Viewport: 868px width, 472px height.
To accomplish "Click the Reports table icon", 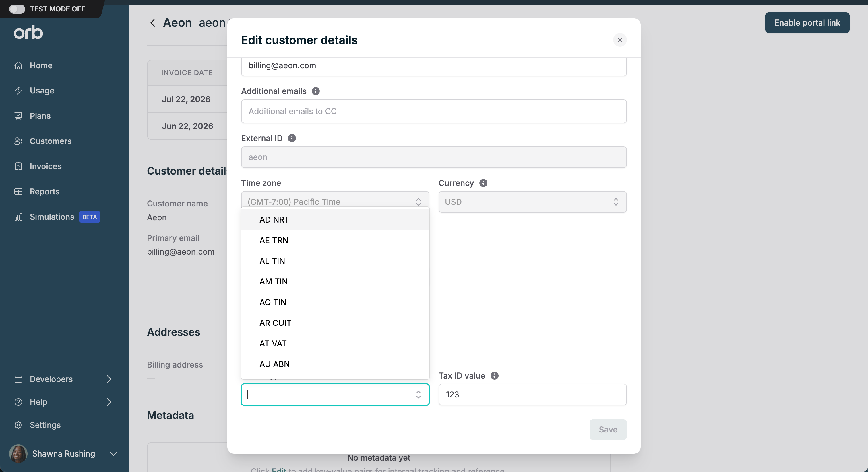I will (19, 192).
